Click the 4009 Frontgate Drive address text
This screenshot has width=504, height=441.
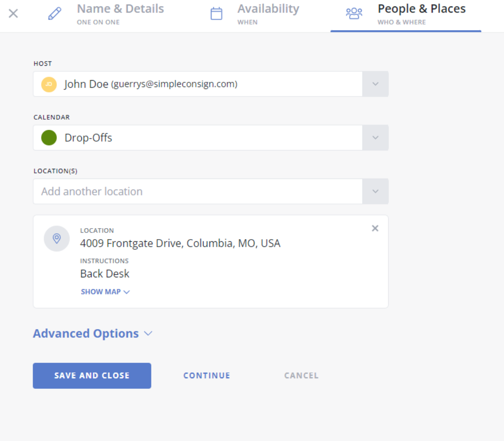(180, 243)
